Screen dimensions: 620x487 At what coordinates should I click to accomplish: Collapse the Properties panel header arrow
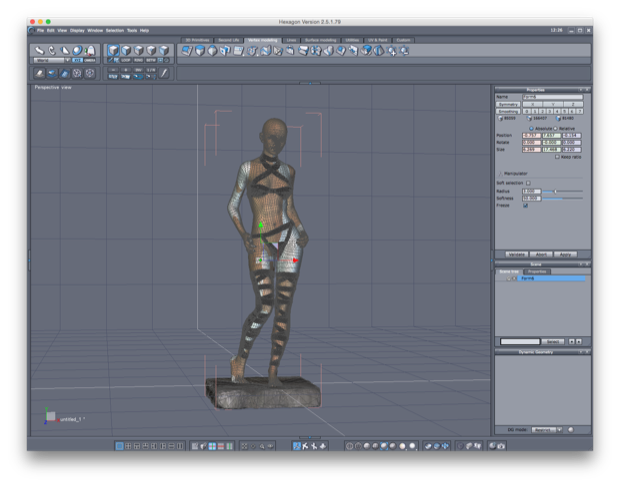pyautogui.click(x=581, y=90)
